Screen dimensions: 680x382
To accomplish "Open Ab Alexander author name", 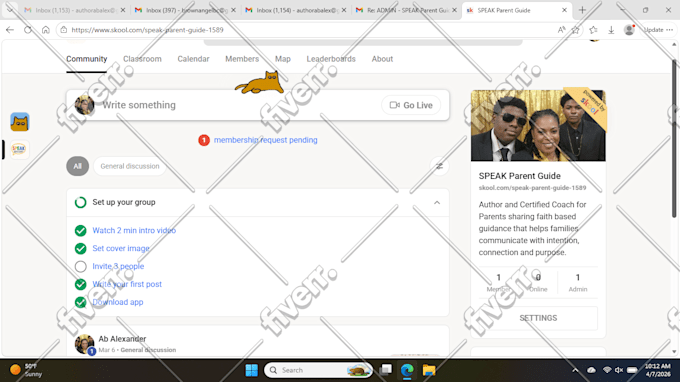I will (122, 339).
